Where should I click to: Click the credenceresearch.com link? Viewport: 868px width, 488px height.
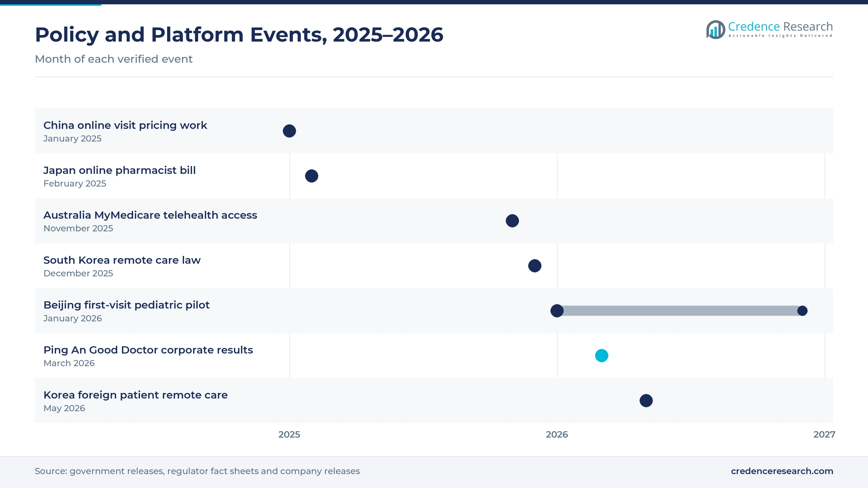tap(782, 471)
